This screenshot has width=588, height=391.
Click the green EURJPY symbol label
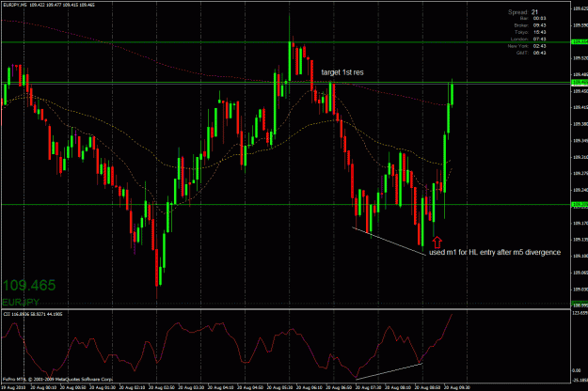click(x=21, y=303)
